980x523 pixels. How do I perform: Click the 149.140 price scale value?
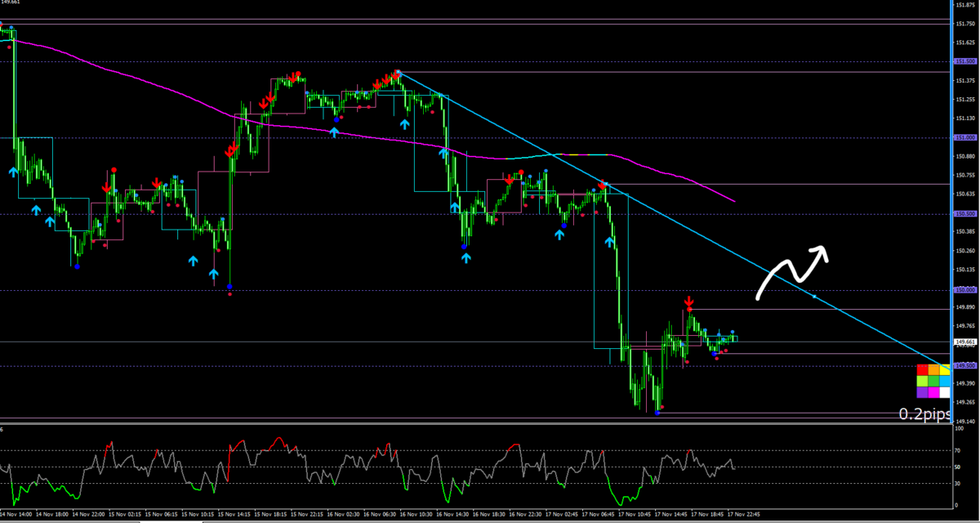pos(965,421)
